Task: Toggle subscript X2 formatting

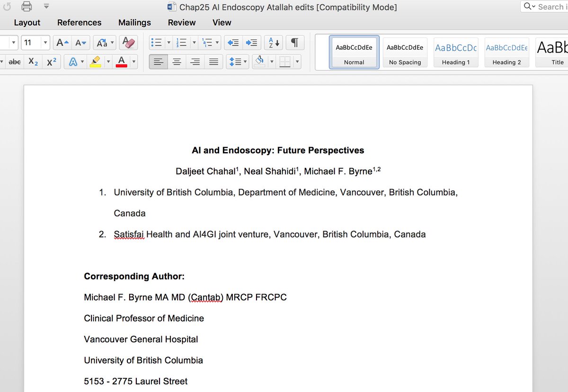Action: point(33,62)
